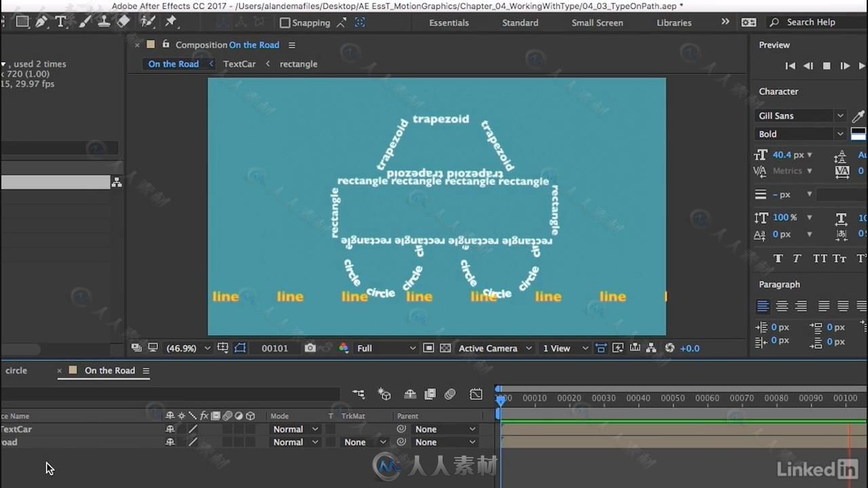Click the graph editor icon
Screen dimensions: 868x488
pyautogui.click(x=476, y=394)
